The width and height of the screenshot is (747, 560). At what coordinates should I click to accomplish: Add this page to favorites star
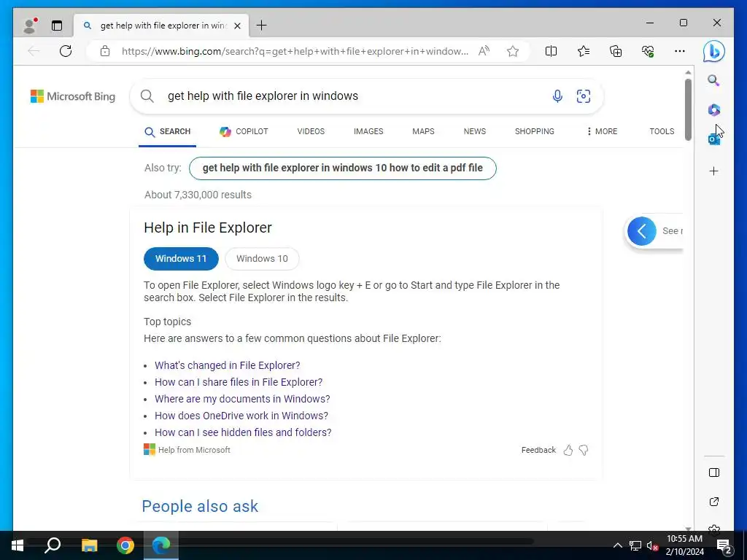[x=513, y=51]
